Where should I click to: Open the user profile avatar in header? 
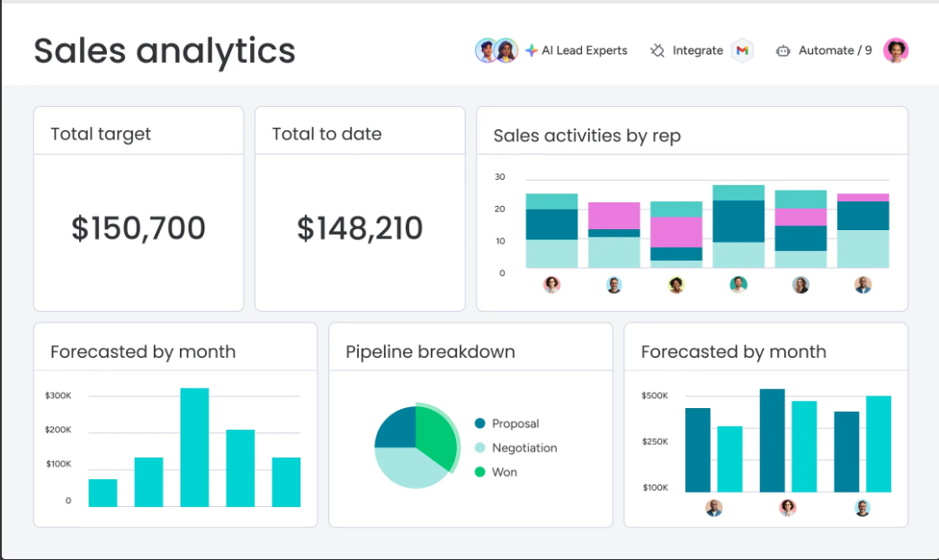pos(896,51)
